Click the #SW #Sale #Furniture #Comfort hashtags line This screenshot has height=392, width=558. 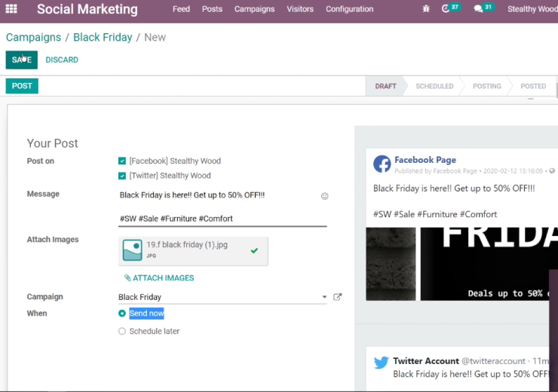pyautogui.click(x=176, y=219)
